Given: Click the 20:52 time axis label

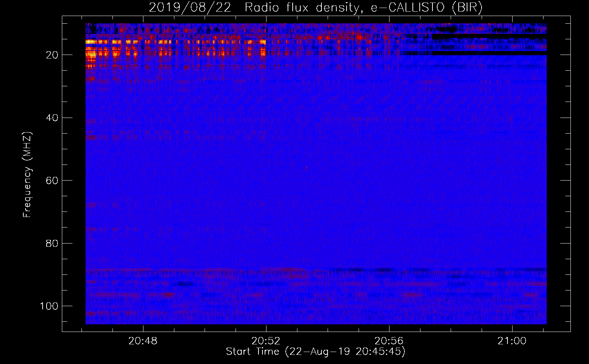Looking at the screenshot, I should 266,341.
